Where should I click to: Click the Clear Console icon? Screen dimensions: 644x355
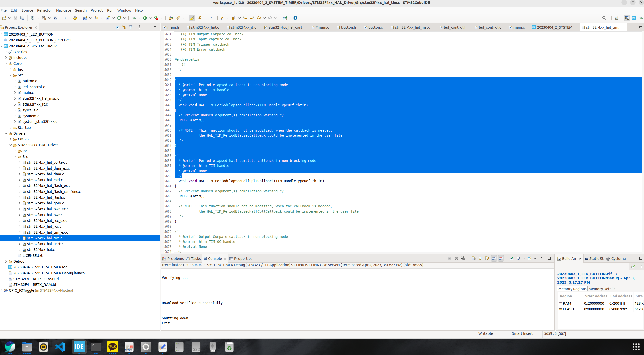(474, 258)
